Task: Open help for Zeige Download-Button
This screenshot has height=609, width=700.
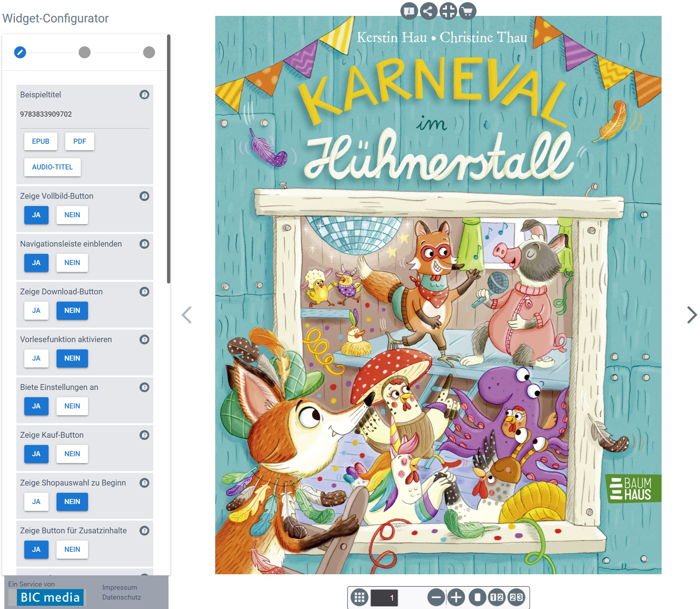Action: point(144,291)
